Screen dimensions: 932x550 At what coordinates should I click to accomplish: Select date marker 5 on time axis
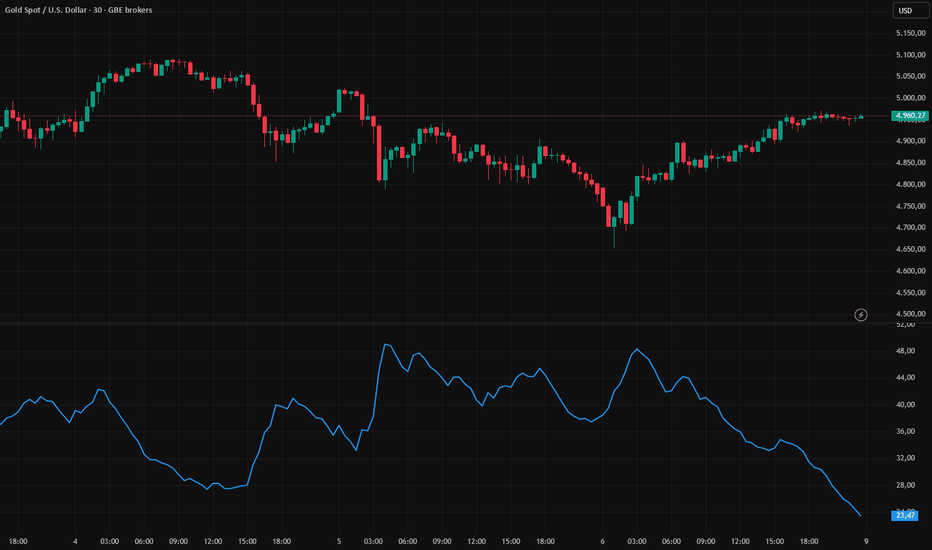(339, 541)
